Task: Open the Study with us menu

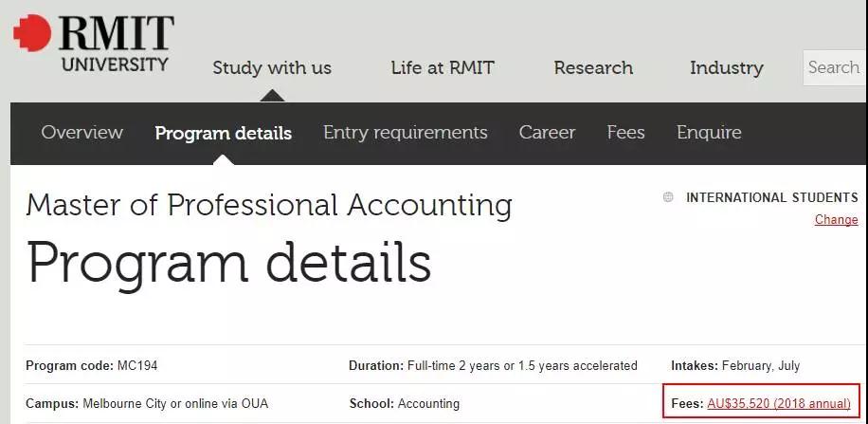Action: tap(272, 68)
